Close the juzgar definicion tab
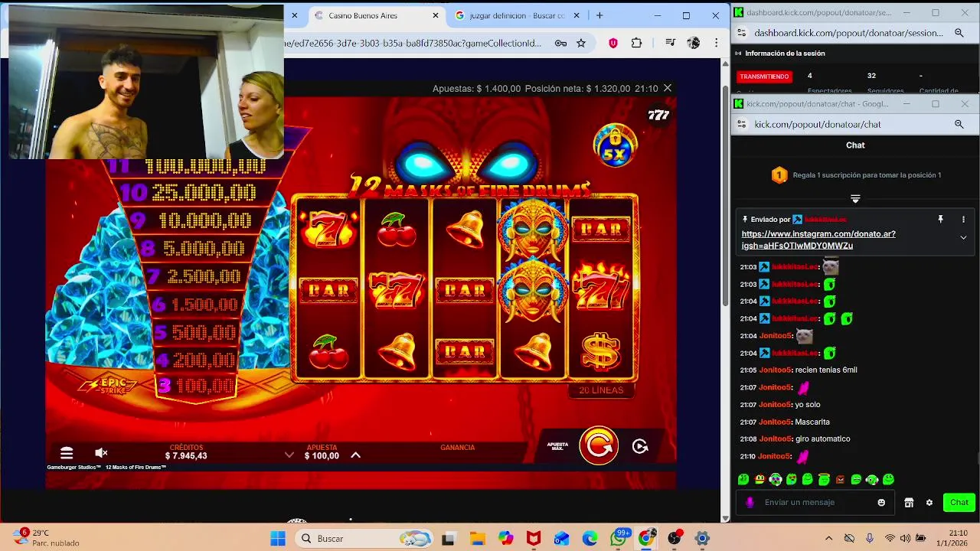 click(578, 15)
